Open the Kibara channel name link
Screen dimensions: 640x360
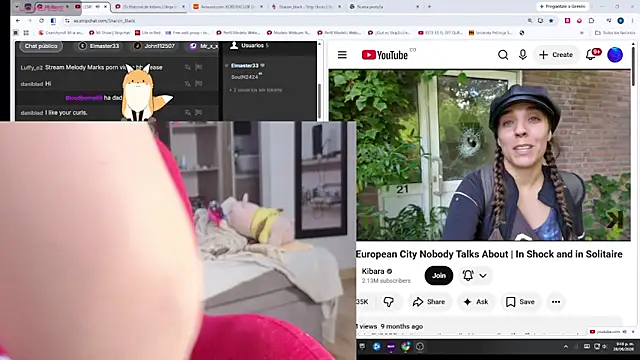click(373, 271)
